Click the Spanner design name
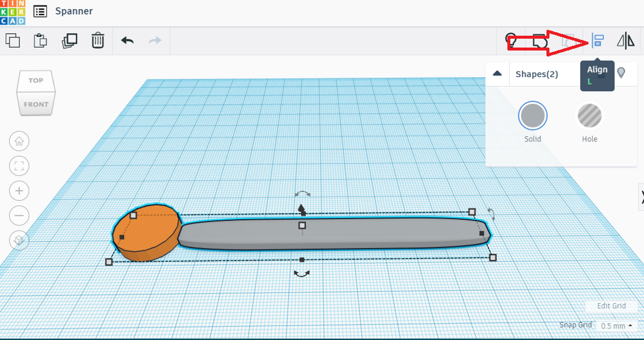 74,11
